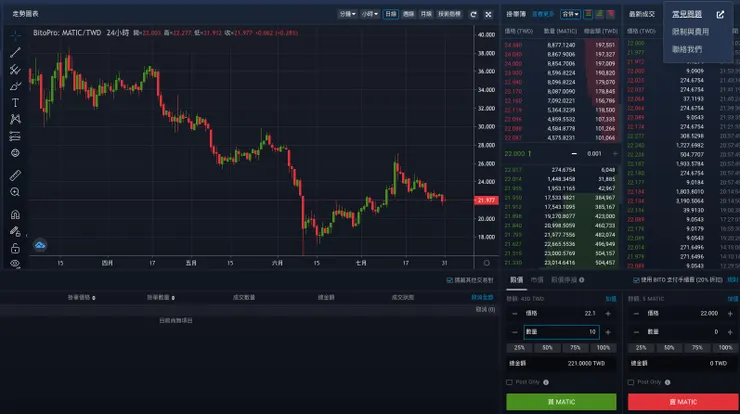Switch to the 限價停損 stop-limit tab

[564, 280]
